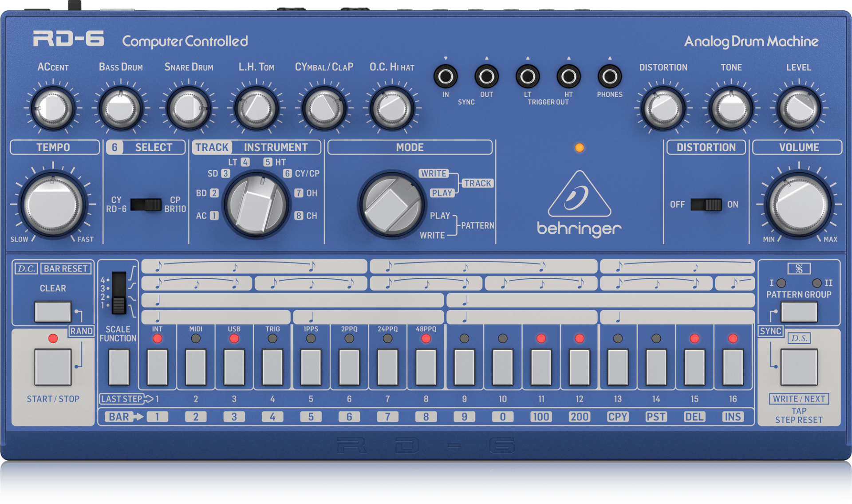Image resolution: width=852 pixels, height=504 pixels.
Task: Click the large VOLUME knob
Action: pos(799,205)
